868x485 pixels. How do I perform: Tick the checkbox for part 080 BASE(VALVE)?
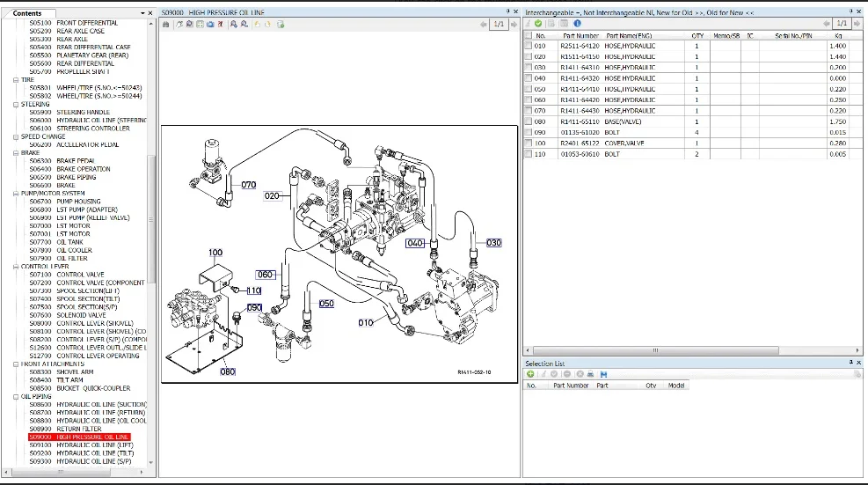pos(528,121)
